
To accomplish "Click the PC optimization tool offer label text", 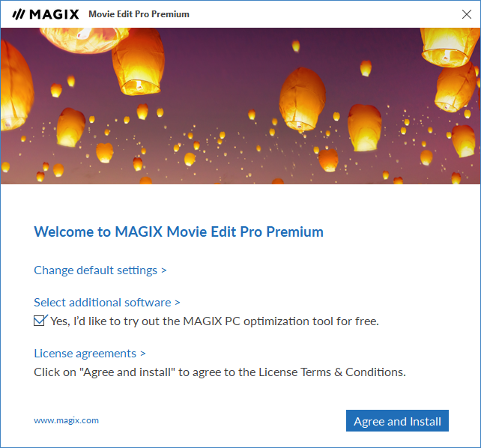I will [x=214, y=321].
